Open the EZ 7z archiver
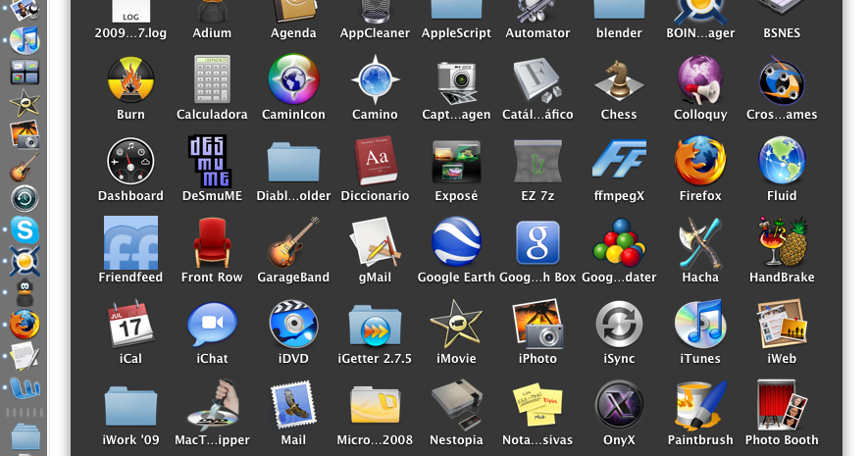Screen dimensions: 868x456 click(537, 162)
